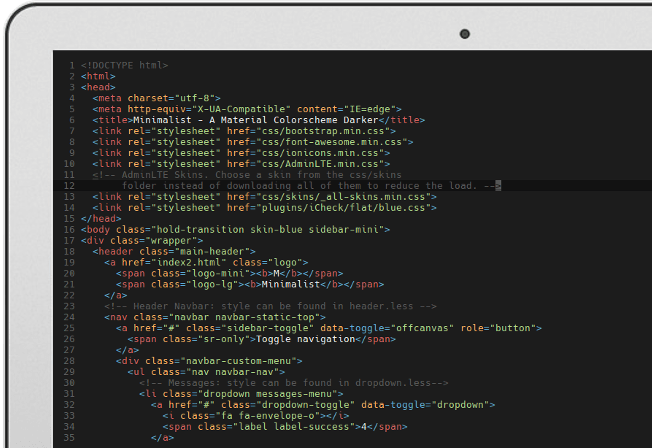The image size is (652, 448).
Task: Click the closing </a> tag on line 35
Action: click(x=162, y=438)
